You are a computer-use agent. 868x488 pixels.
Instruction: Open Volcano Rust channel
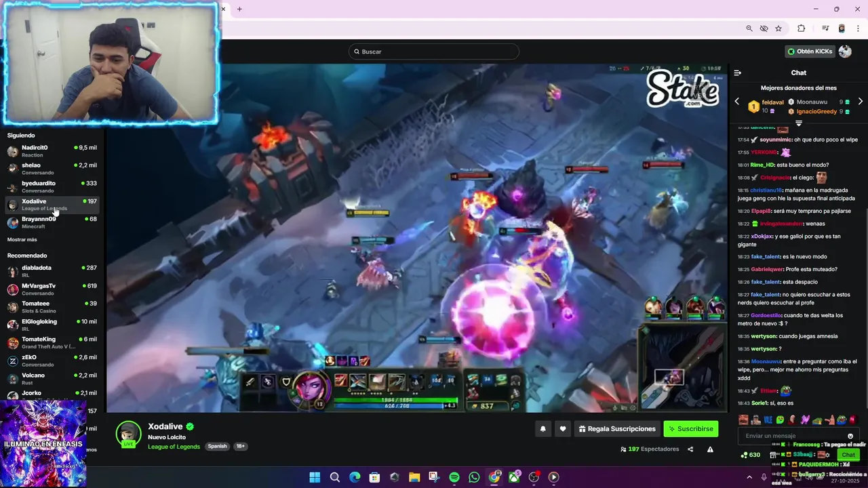click(52, 378)
